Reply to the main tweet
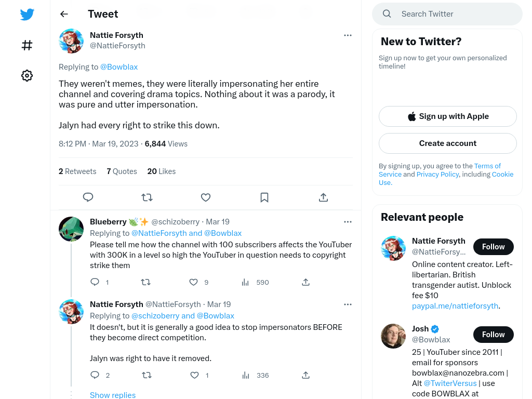The height and width of the screenshot is (399, 532). (88, 197)
